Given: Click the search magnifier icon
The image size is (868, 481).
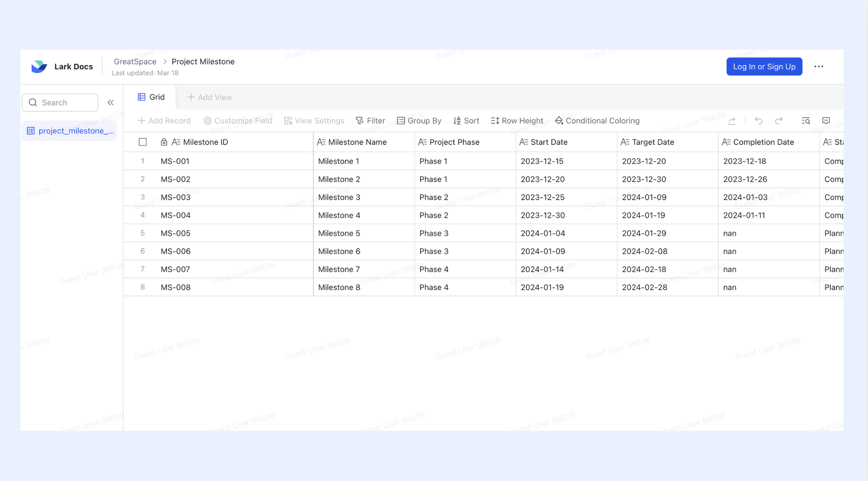Looking at the screenshot, I should (x=33, y=102).
